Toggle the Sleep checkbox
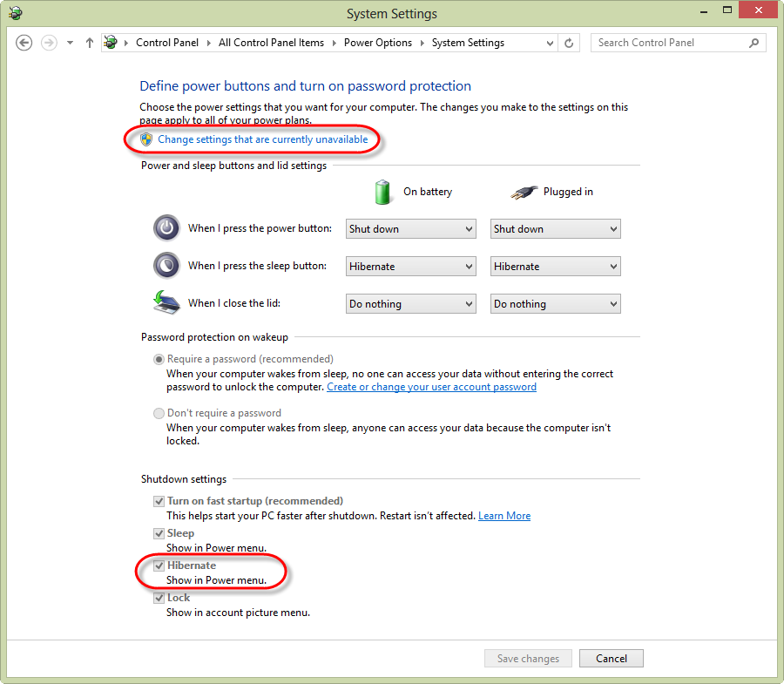784x684 pixels. click(159, 533)
